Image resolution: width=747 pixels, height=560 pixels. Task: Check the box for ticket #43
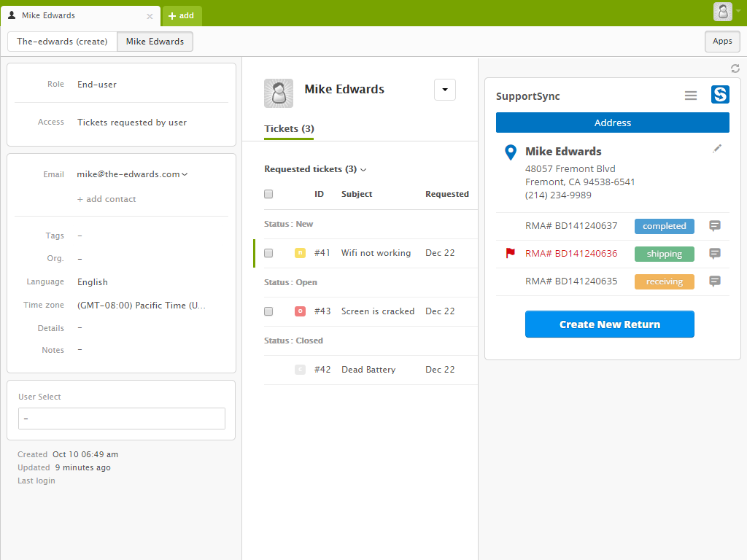coord(268,311)
